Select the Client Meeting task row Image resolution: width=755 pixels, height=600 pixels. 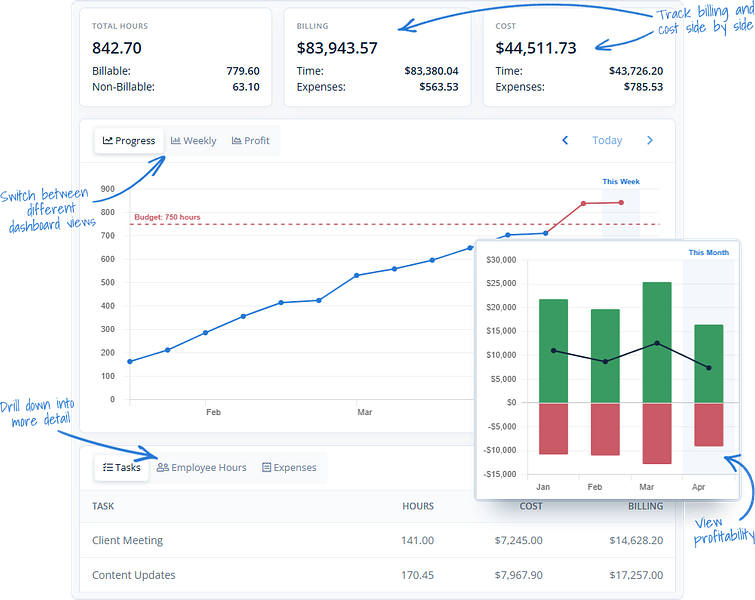tap(378, 540)
